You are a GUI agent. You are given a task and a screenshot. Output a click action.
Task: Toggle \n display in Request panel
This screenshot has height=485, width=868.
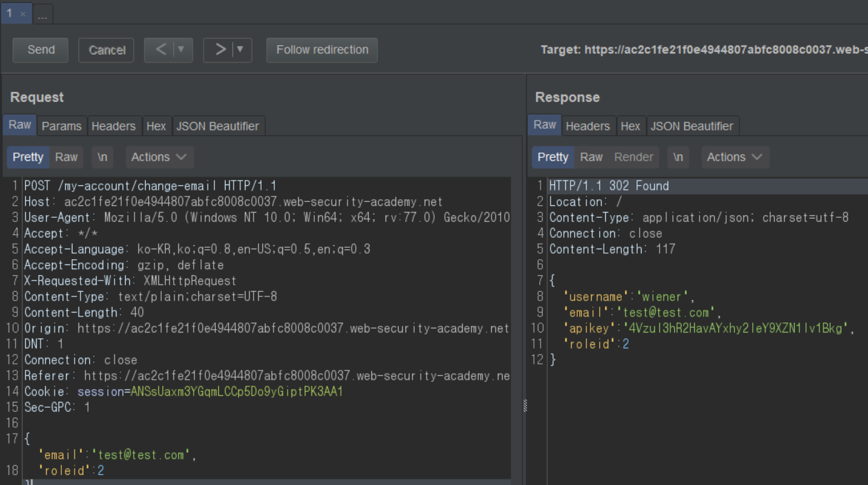tap(102, 157)
